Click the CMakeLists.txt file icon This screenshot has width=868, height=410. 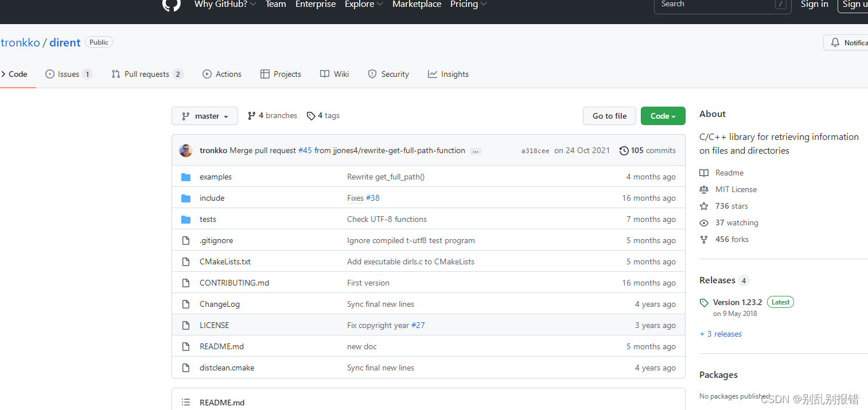coord(186,261)
